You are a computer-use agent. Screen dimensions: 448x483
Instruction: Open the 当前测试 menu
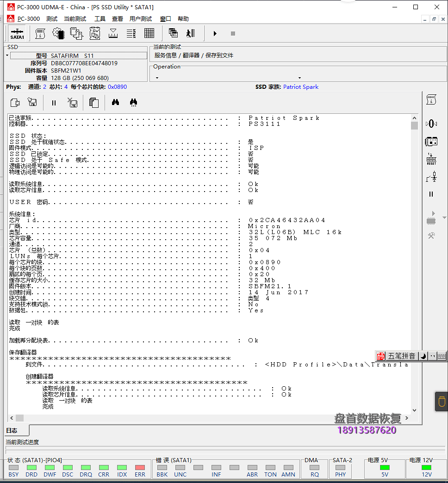[x=75, y=19]
